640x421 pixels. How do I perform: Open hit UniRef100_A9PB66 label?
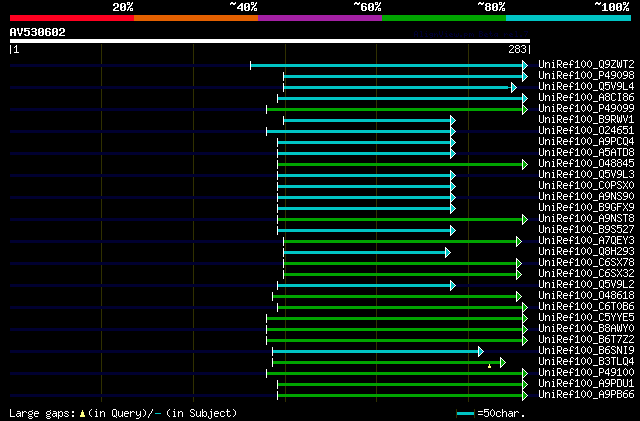click(586, 395)
